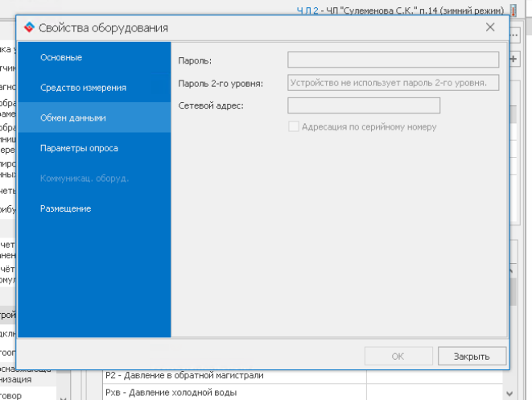Select the Обмен данными section
532x400 pixels.
(94, 118)
